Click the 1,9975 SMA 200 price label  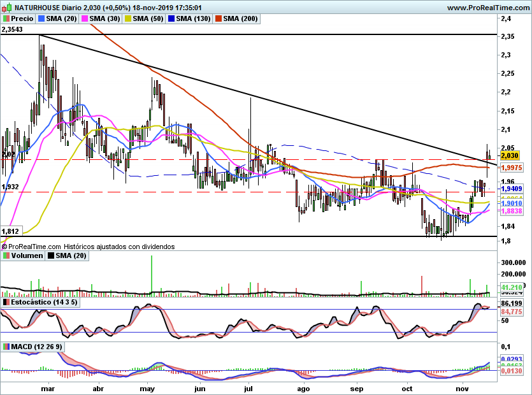(512, 167)
